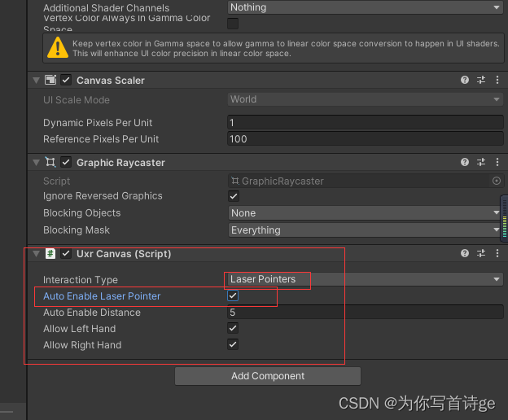Uncheck Allow Right Hand
This screenshot has width=508, height=420.
[233, 344]
